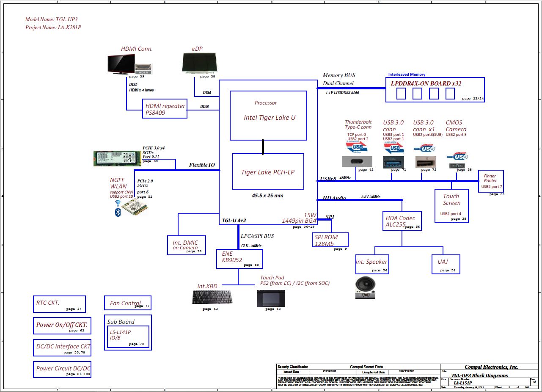Click the eDP display panel image
This screenshot has width=542, height=392.
(199, 63)
